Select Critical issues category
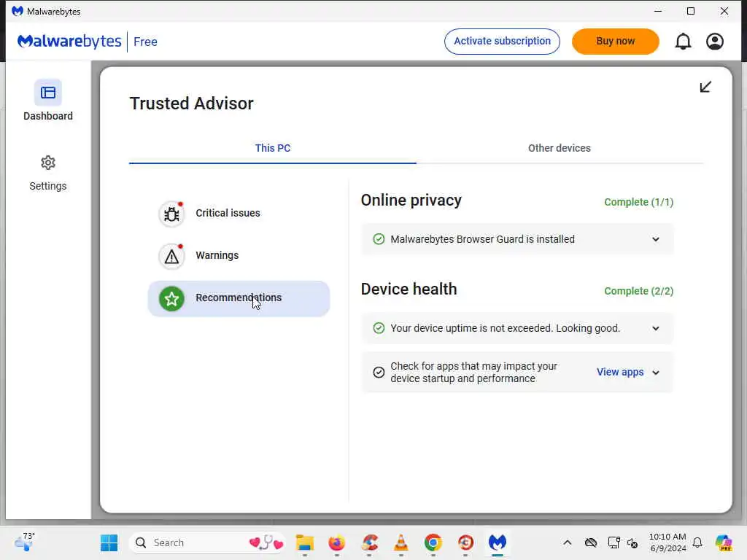 point(239,214)
